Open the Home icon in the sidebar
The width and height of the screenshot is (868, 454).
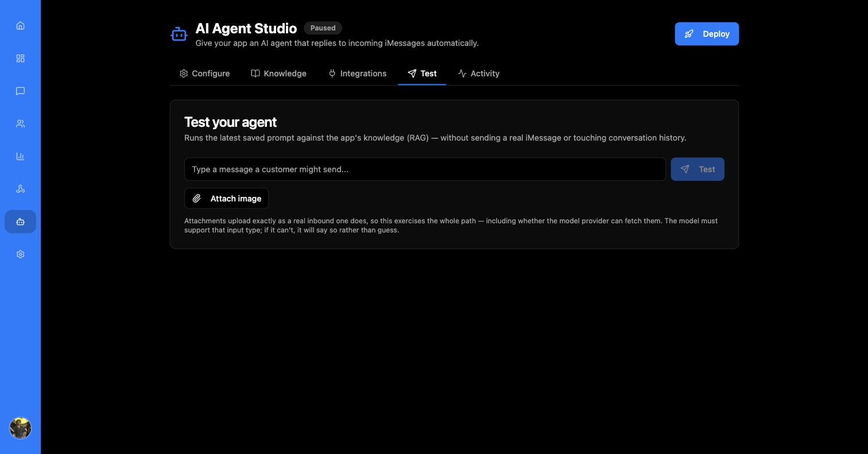[x=20, y=26]
